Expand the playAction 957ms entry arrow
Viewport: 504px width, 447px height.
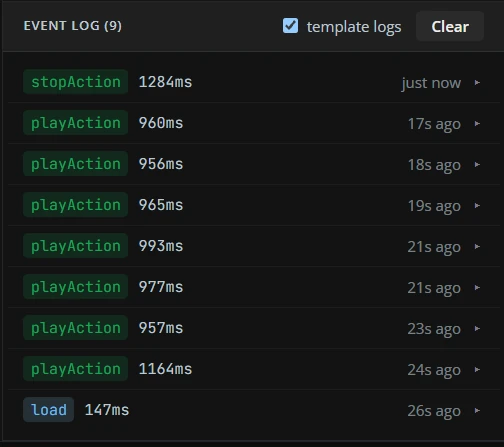pyautogui.click(x=477, y=328)
